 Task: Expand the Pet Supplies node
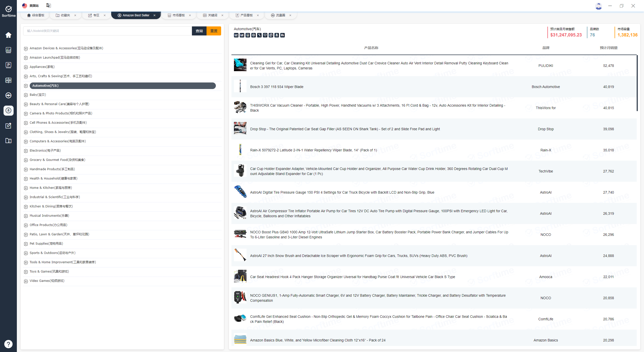point(26,244)
